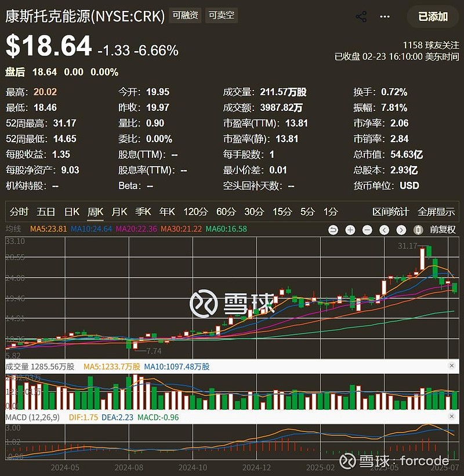Viewport: 464px width, 476px height.
Task: Open the 前复权 price adjustment dropdown
Action: (x=443, y=229)
